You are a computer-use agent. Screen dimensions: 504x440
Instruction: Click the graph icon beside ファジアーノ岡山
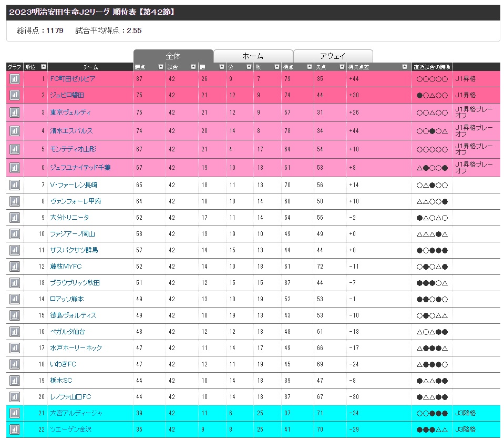[14, 234]
